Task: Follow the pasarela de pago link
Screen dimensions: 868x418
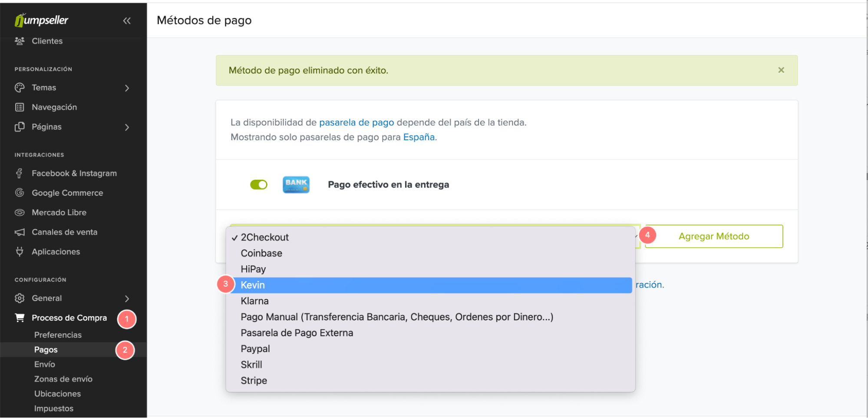Action: tap(356, 122)
